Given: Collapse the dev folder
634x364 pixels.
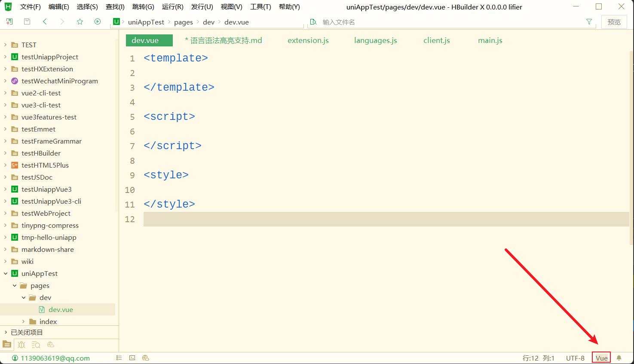Looking at the screenshot, I should pyautogui.click(x=24, y=297).
